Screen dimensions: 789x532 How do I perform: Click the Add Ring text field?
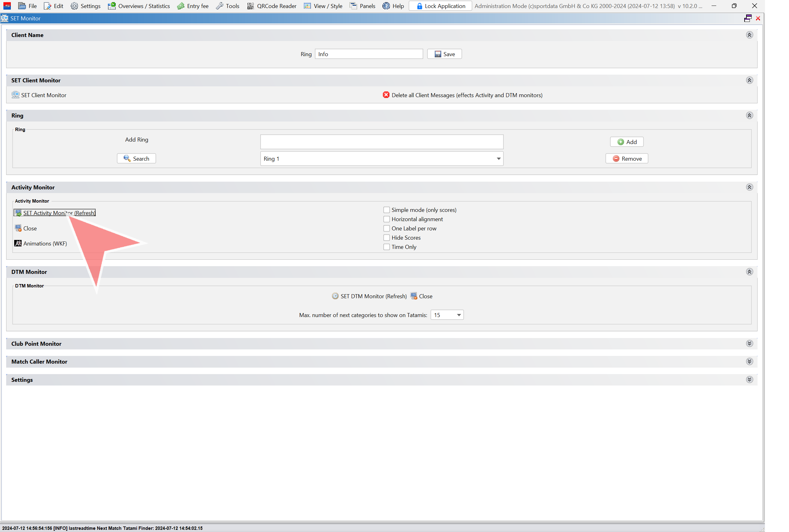coord(382,142)
